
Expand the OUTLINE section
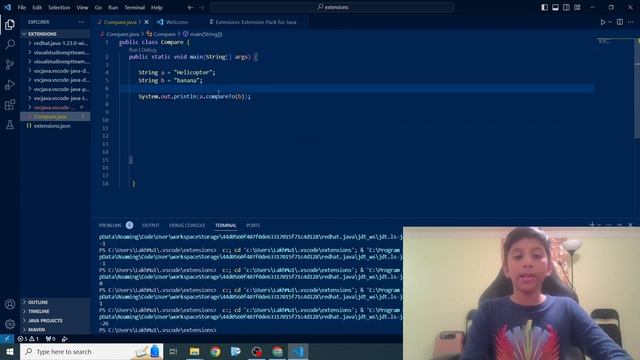point(55,302)
